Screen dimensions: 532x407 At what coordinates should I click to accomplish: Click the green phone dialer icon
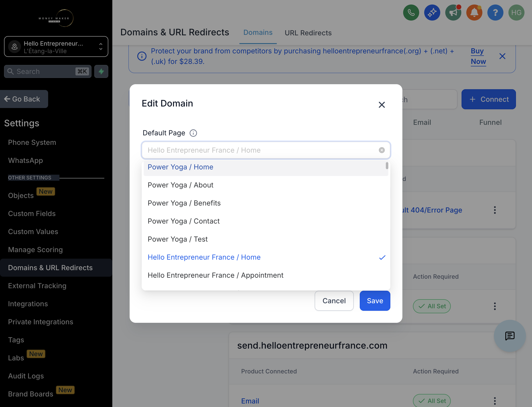[x=411, y=13]
